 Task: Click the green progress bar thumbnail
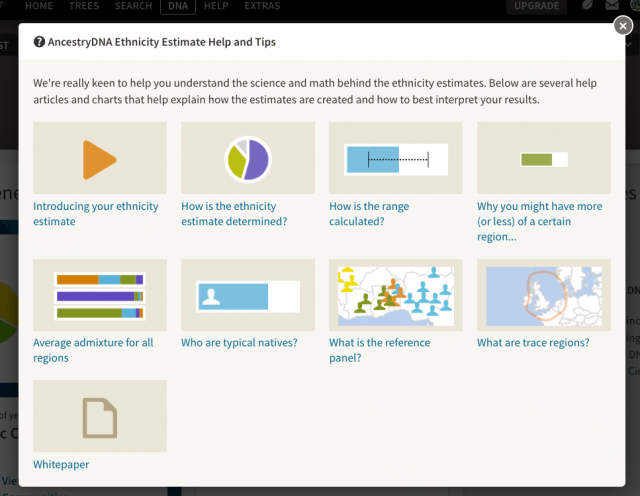[543, 159]
